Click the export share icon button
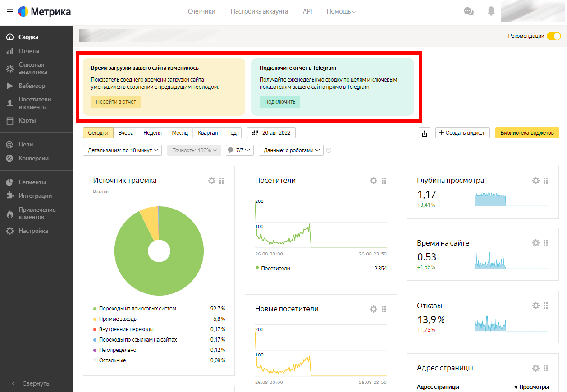The width and height of the screenshot is (567, 392). [x=424, y=133]
